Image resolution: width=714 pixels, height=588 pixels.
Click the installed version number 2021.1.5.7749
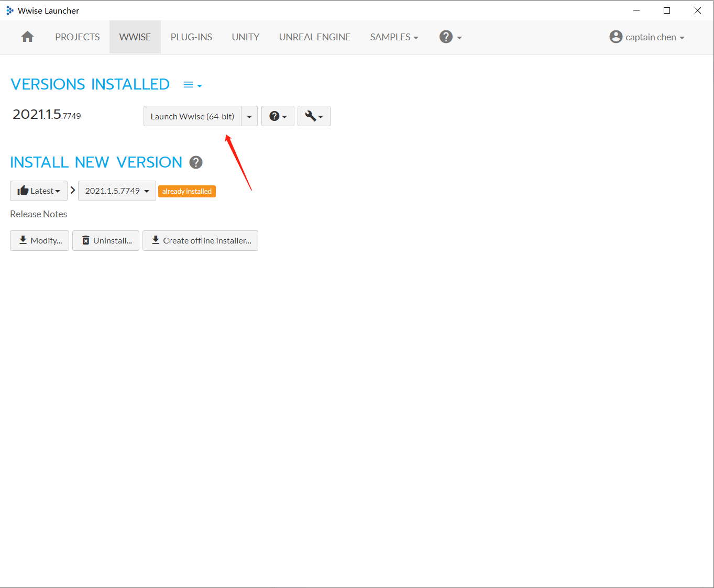(x=47, y=114)
